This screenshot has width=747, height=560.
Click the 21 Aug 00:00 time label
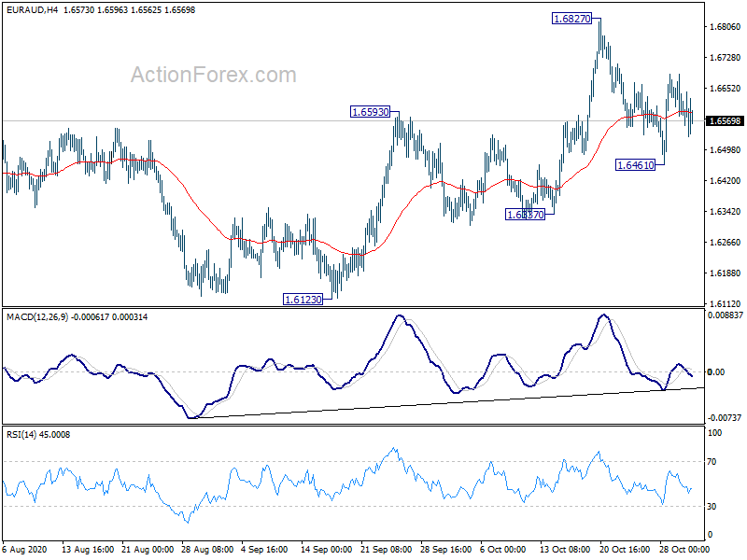[148, 550]
